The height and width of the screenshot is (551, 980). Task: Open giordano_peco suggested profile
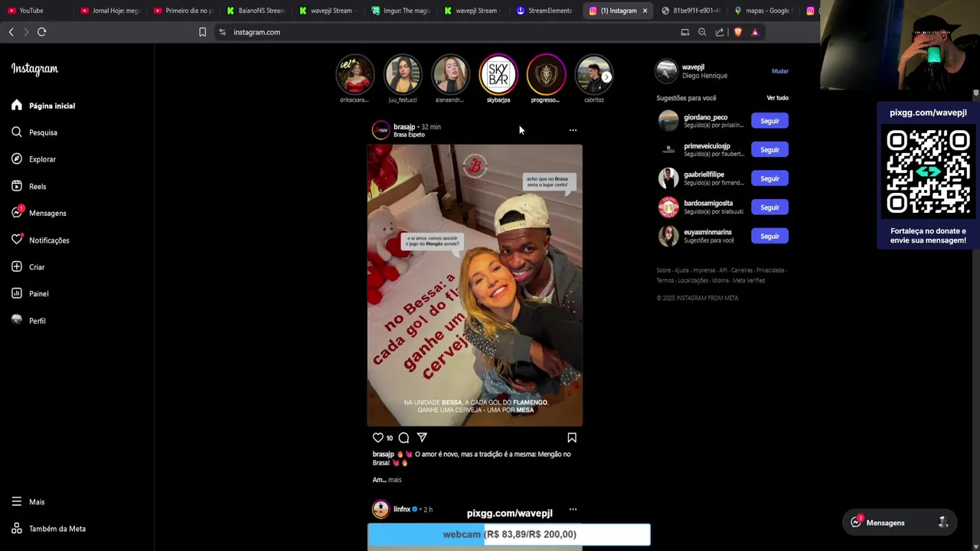(706, 117)
